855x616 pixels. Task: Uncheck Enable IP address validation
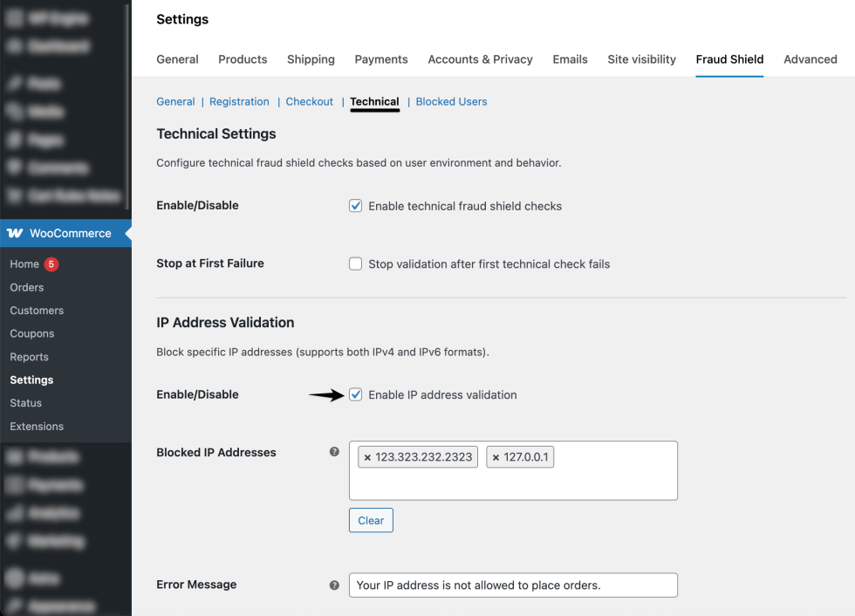356,394
